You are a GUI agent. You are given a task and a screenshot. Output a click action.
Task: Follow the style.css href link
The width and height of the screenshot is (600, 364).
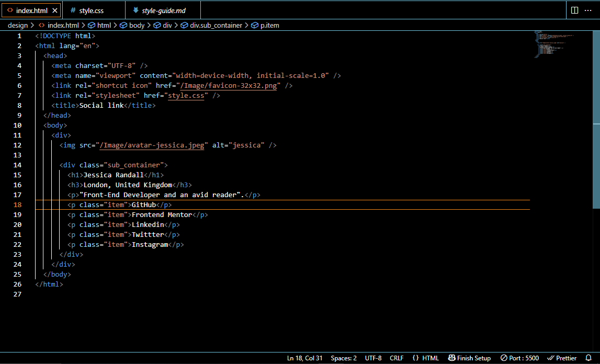coord(186,95)
